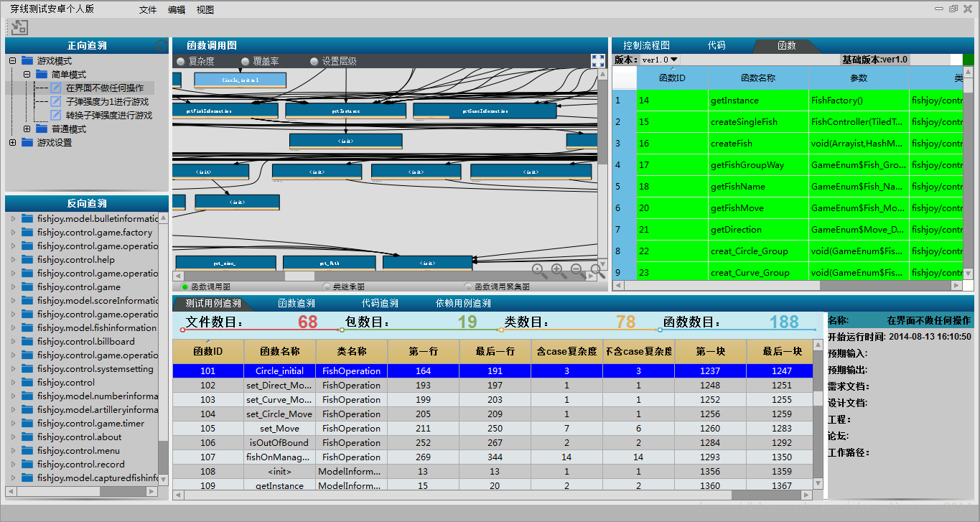
Task: Sort by the 类名称 column in the bottom table
Action: (x=352, y=352)
